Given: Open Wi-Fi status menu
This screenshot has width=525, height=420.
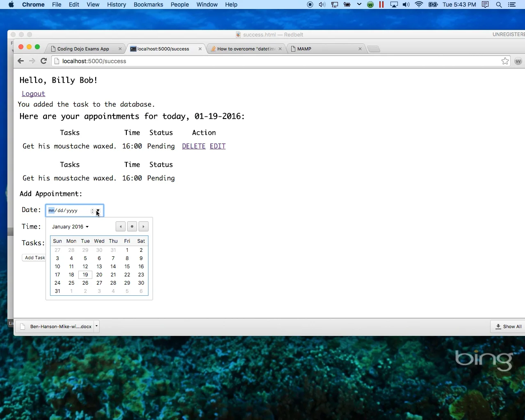Looking at the screenshot, I should click(x=419, y=5).
